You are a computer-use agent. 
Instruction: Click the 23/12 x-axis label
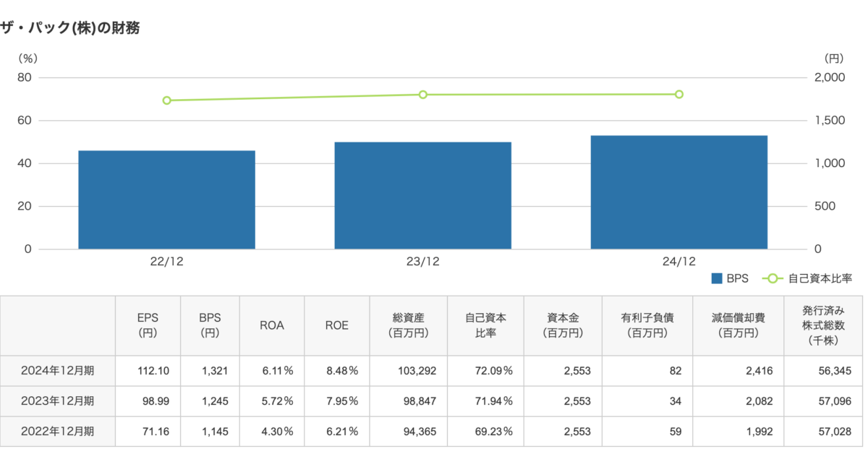point(422,262)
